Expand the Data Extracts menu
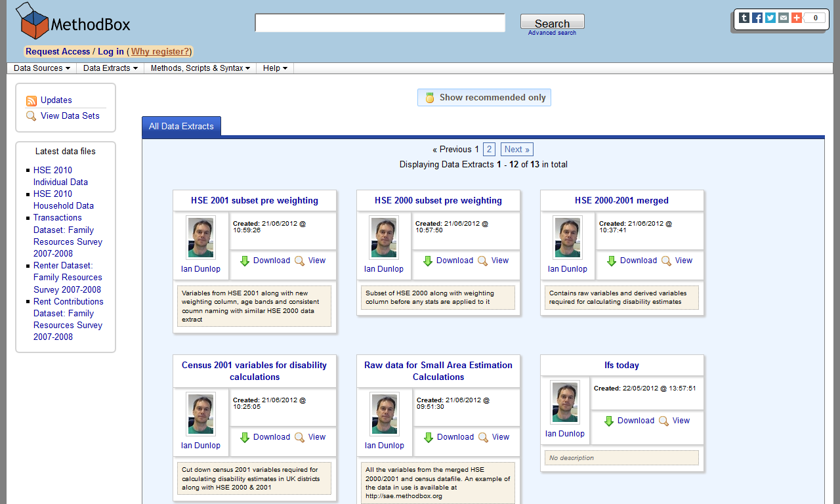The width and height of the screenshot is (840, 504). tap(110, 68)
